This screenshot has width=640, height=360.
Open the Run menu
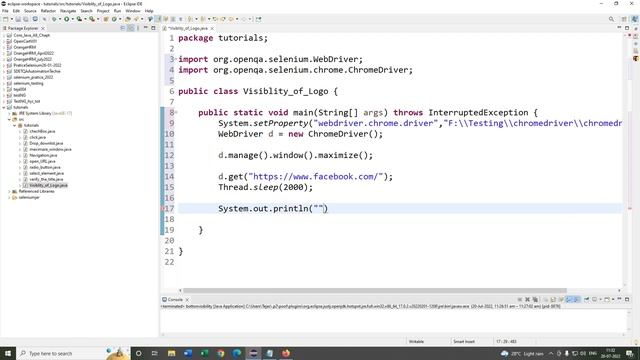coord(117,11)
